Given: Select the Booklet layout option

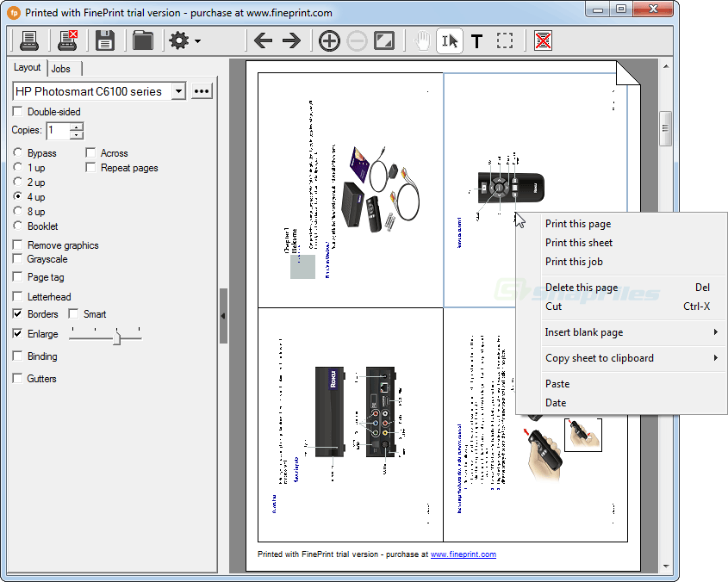Looking at the screenshot, I should pos(17,226).
